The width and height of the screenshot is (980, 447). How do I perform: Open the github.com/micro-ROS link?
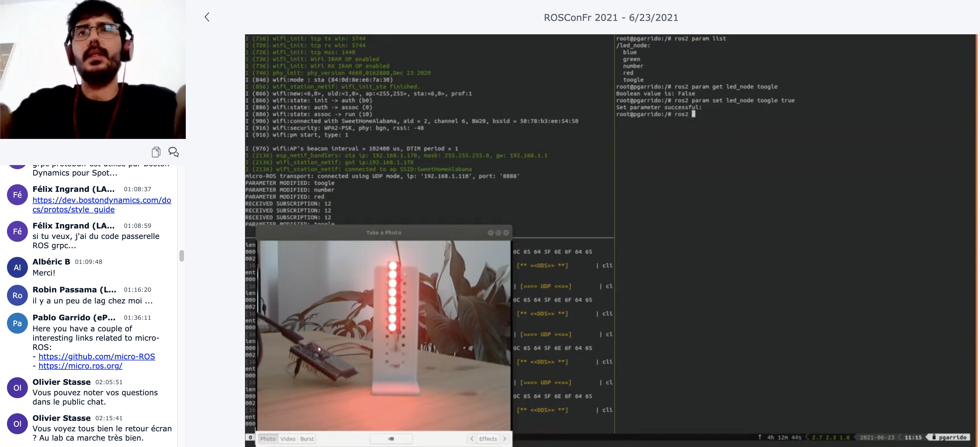click(97, 356)
